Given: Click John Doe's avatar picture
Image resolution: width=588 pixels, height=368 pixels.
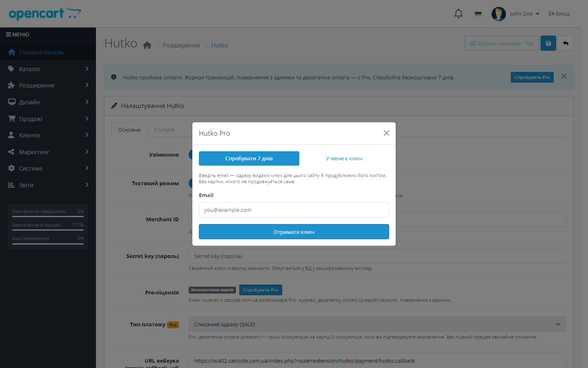Looking at the screenshot, I should [x=499, y=14].
